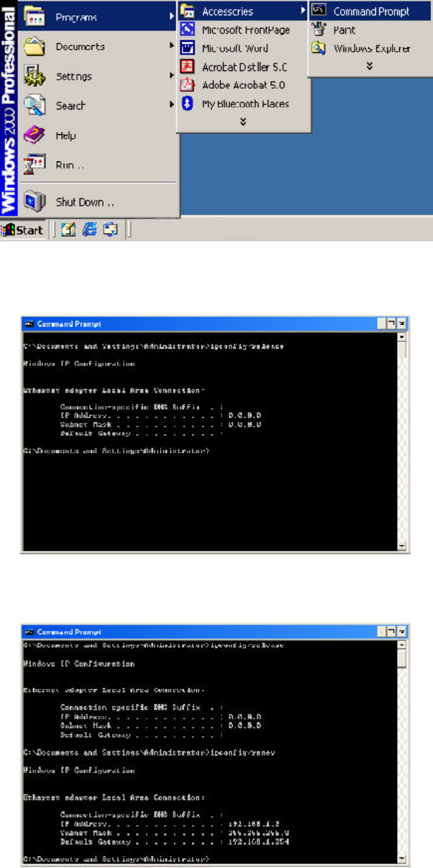Click scroll-down arrow in release-only Command Prompt
Image resolution: width=433 pixels, height=868 pixels.
[x=402, y=546]
